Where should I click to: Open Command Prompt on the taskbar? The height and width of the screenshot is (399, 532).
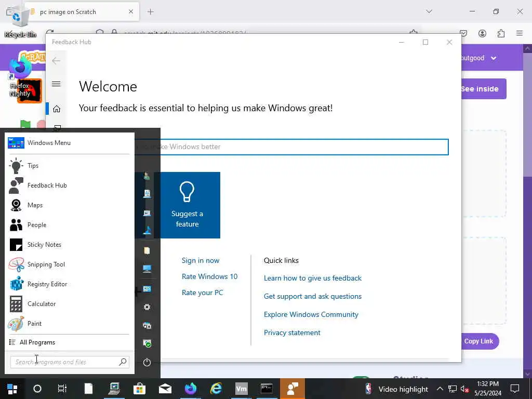pos(267,389)
